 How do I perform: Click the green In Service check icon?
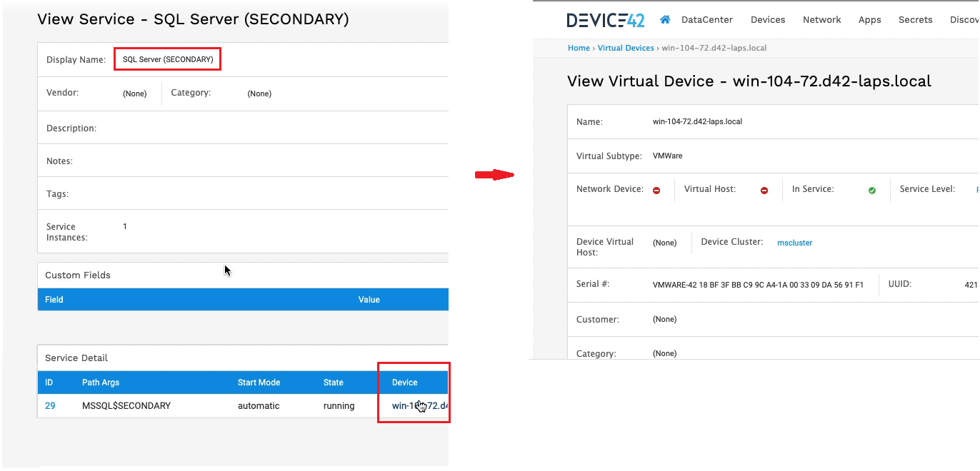point(872,191)
